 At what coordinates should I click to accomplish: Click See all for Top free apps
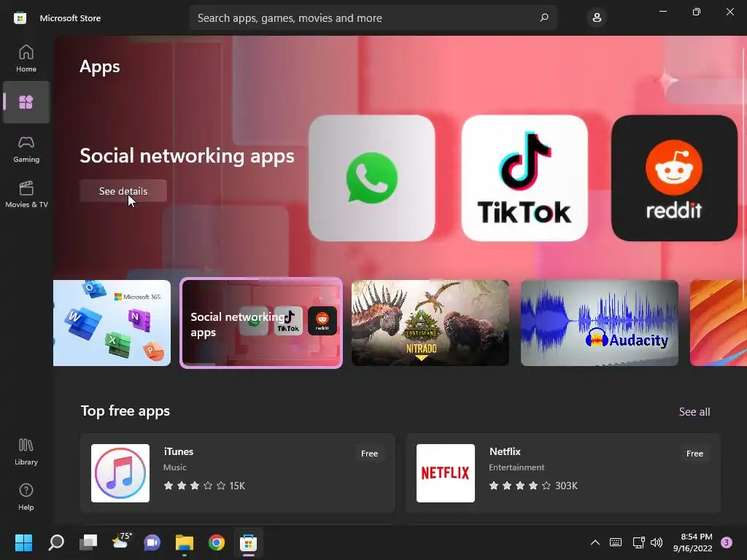[x=694, y=411]
